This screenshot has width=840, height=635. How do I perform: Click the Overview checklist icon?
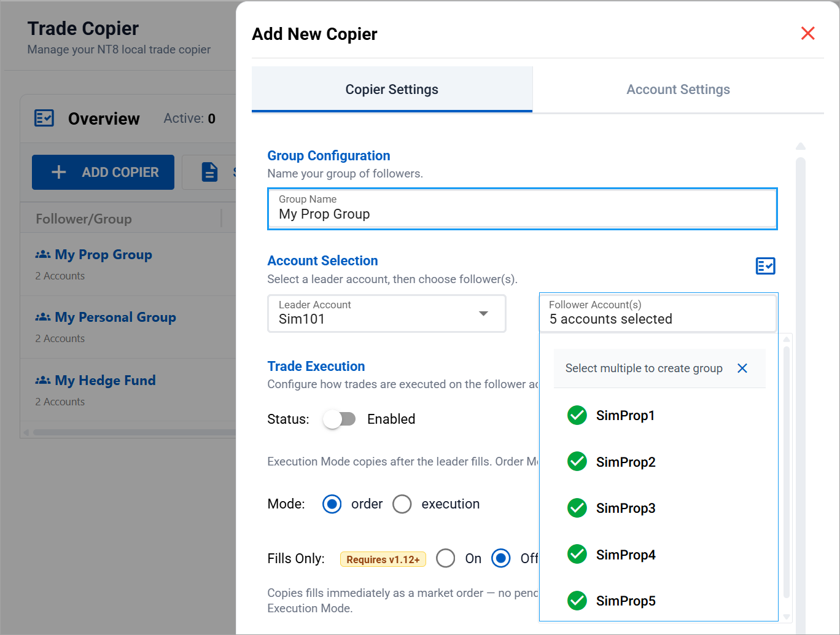44,119
